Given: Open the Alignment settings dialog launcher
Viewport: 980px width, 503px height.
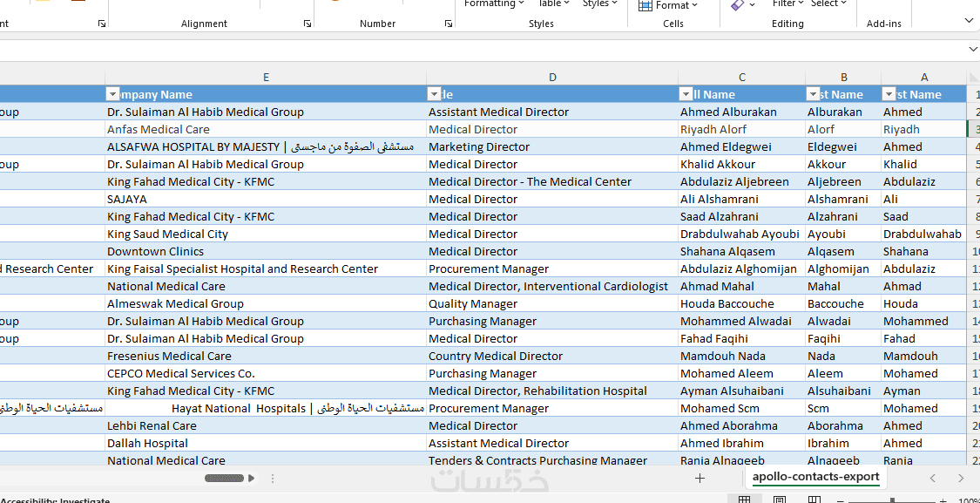Looking at the screenshot, I should pos(307,24).
